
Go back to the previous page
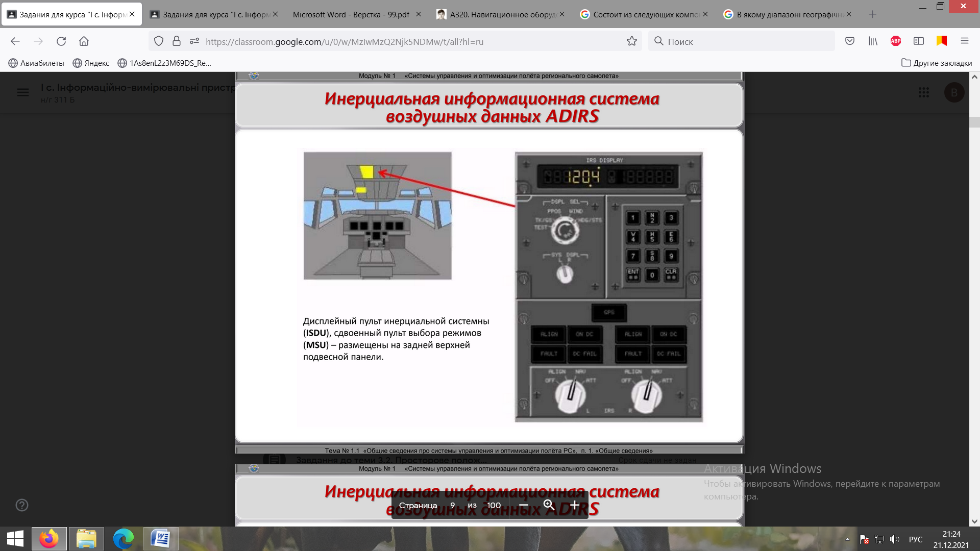[15, 41]
